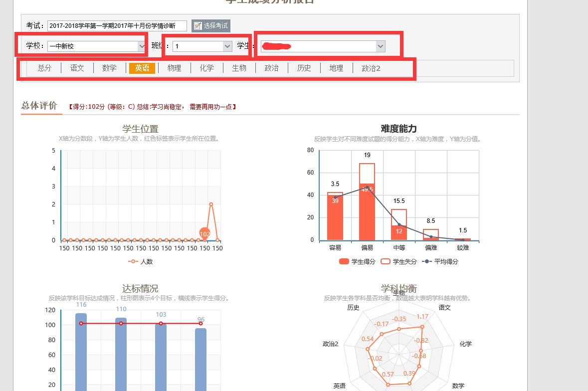Switch to the 总分 tab
The height and width of the screenshot is (391, 588).
[x=44, y=68]
